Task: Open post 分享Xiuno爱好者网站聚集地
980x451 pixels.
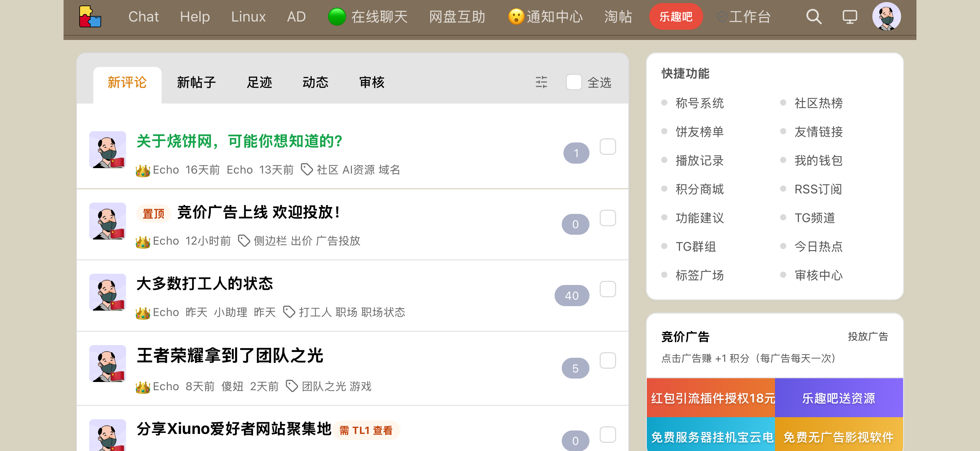Action: pyautogui.click(x=234, y=429)
